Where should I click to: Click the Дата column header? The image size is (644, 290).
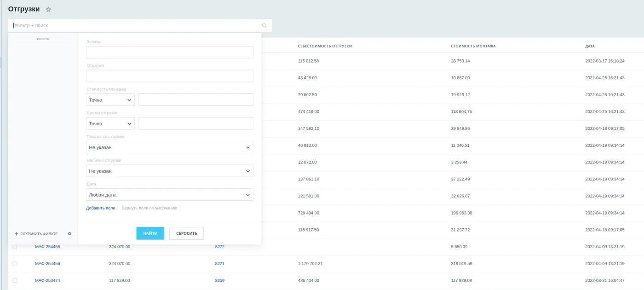[x=590, y=46]
